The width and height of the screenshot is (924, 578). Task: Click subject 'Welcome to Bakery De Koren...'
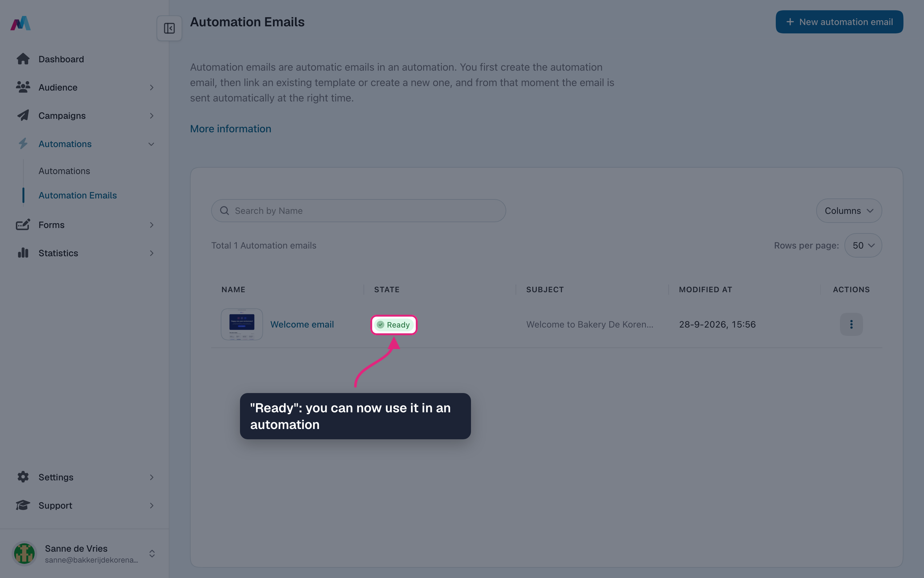[589, 324]
